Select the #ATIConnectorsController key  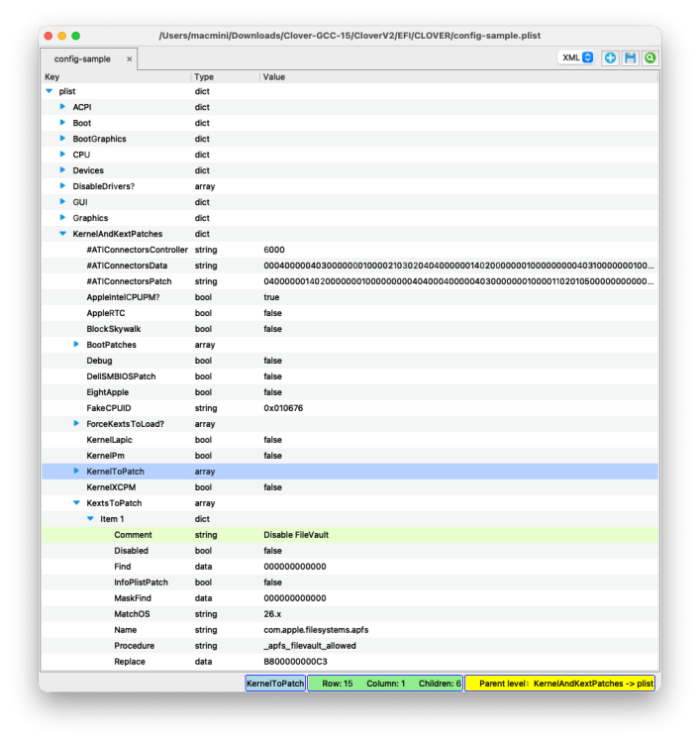[x=137, y=250]
